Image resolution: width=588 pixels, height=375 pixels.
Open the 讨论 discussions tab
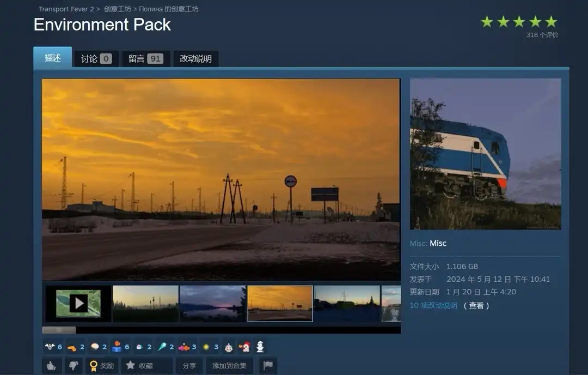[96, 59]
